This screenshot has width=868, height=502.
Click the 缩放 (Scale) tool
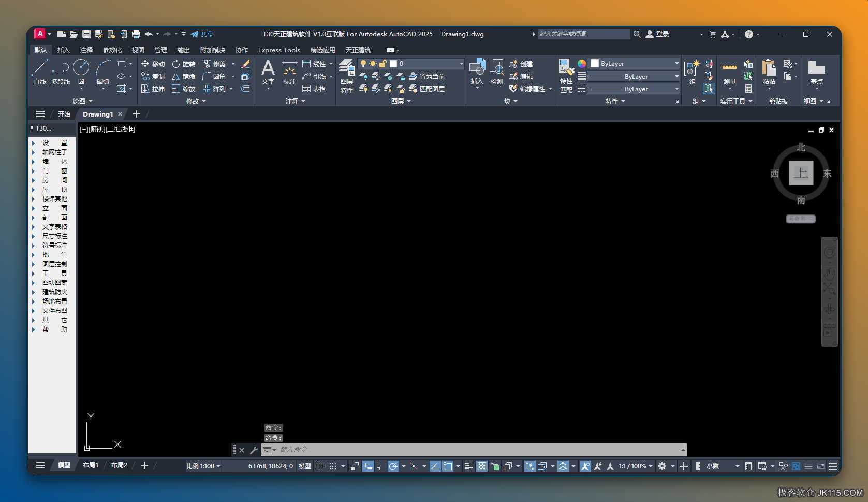point(183,89)
